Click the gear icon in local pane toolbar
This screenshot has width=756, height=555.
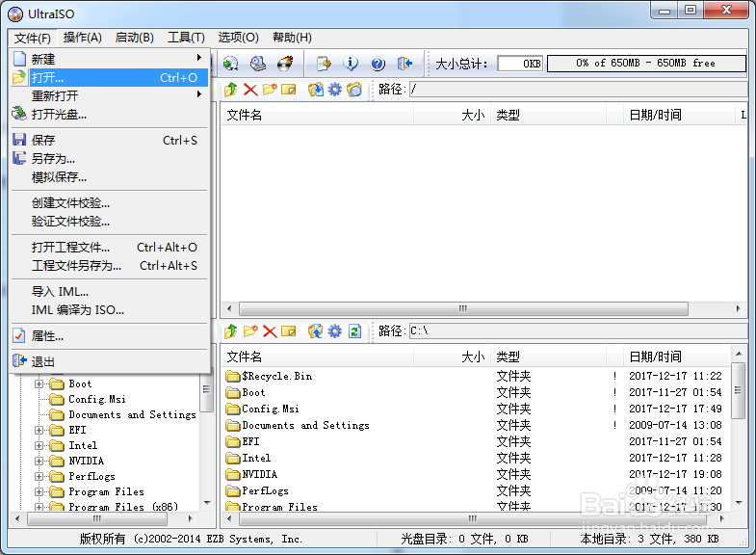point(334,331)
